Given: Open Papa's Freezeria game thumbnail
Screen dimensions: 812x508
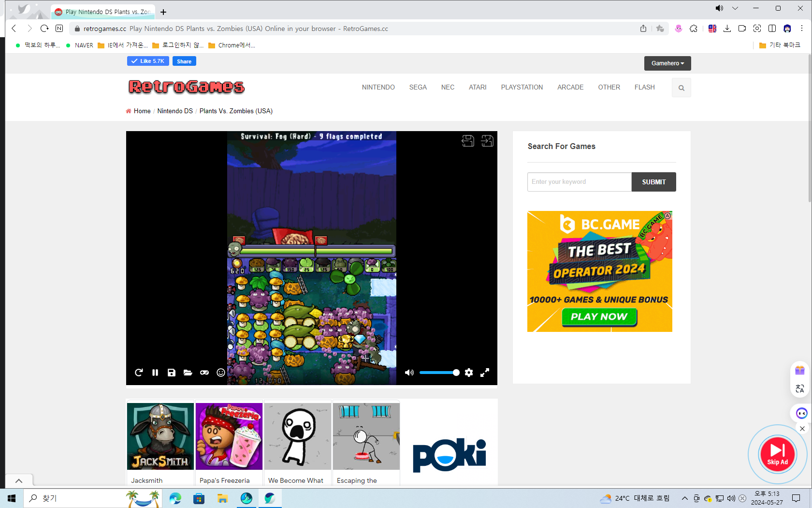Looking at the screenshot, I should point(229,436).
